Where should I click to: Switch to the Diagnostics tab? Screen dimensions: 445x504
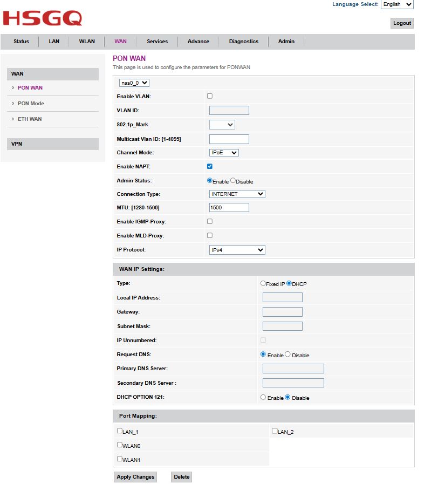(x=243, y=42)
